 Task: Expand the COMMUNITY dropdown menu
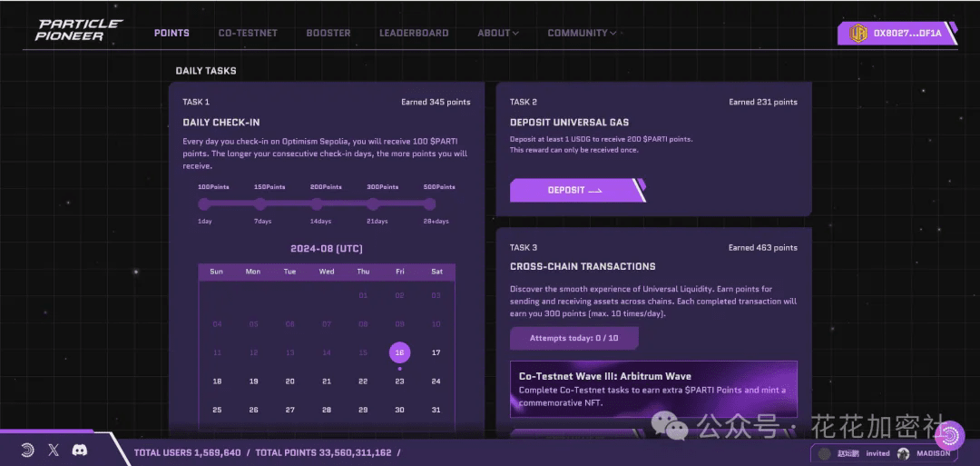point(582,33)
